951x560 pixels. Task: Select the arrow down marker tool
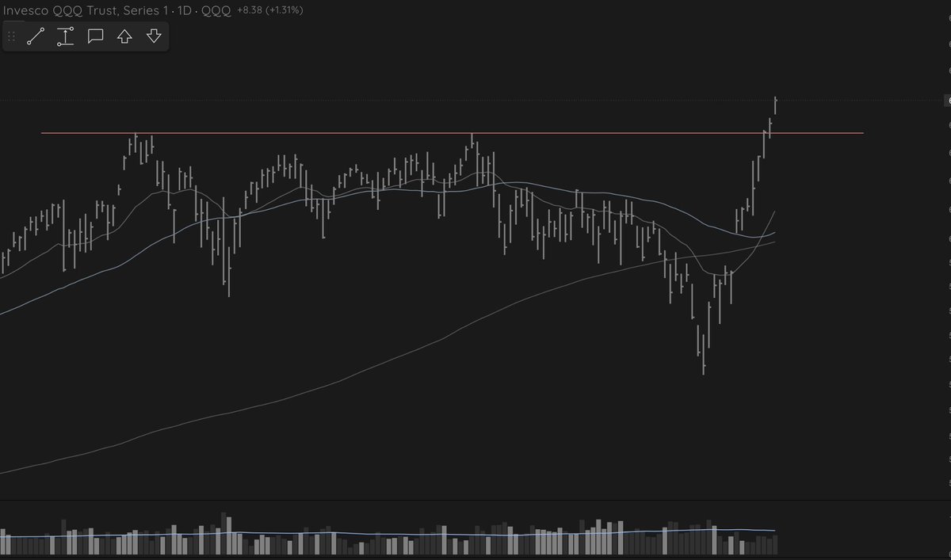click(x=154, y=36)
